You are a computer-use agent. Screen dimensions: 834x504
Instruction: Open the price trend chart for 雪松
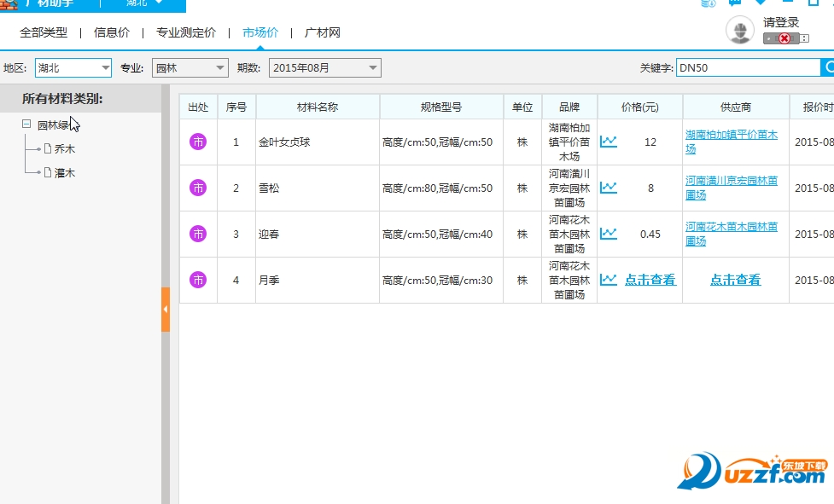608,188
